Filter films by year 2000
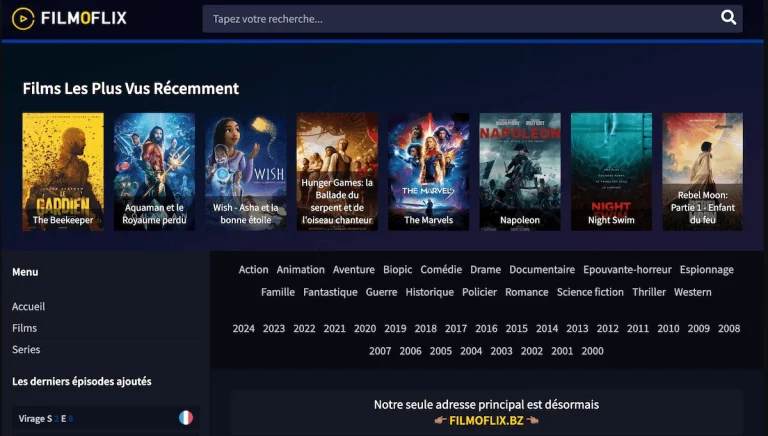 pyautogui.click(x=593, y=351)
